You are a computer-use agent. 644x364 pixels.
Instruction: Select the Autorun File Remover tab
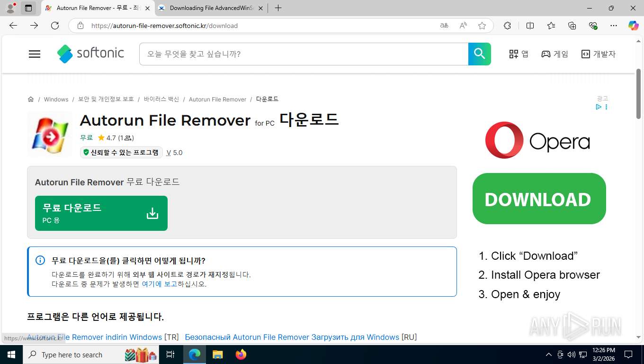[x=98, y=8]
